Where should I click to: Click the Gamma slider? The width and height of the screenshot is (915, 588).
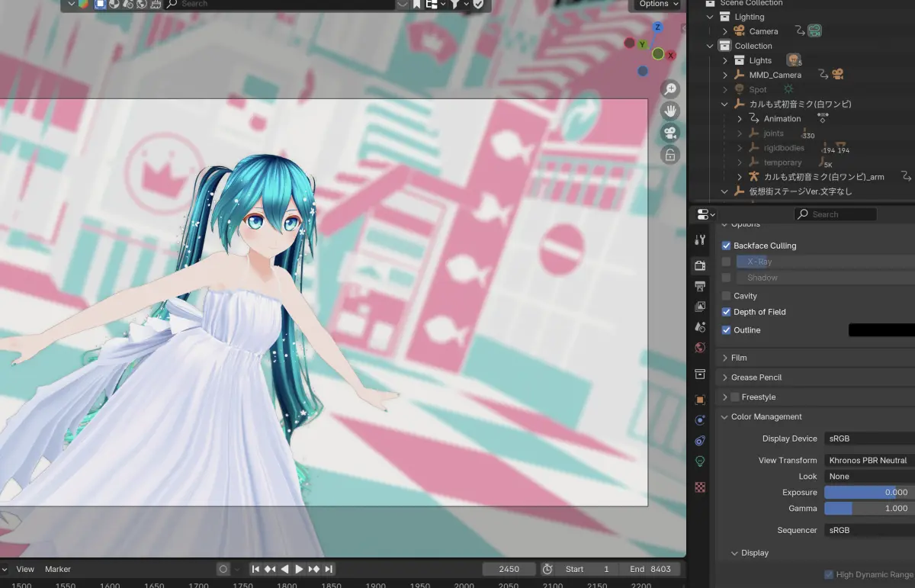coord(869,509)
